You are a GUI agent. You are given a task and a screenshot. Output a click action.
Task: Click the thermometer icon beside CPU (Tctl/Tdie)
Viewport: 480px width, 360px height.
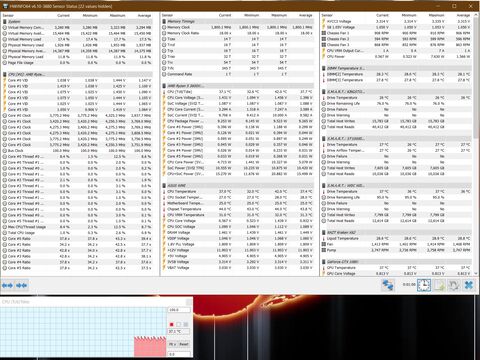pyautogui.click(x=164, y=92)
